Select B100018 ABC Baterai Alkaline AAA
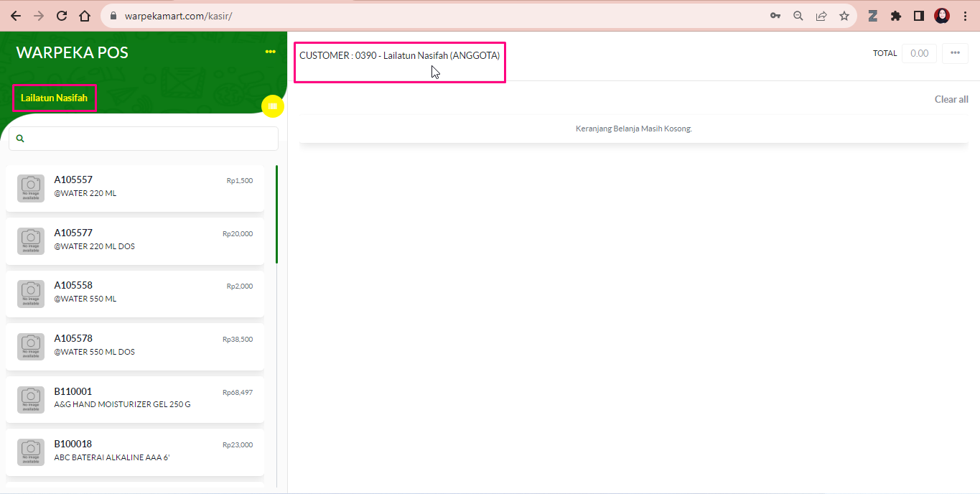Viewport: 980px width, 494px height. tap(135, 452)
